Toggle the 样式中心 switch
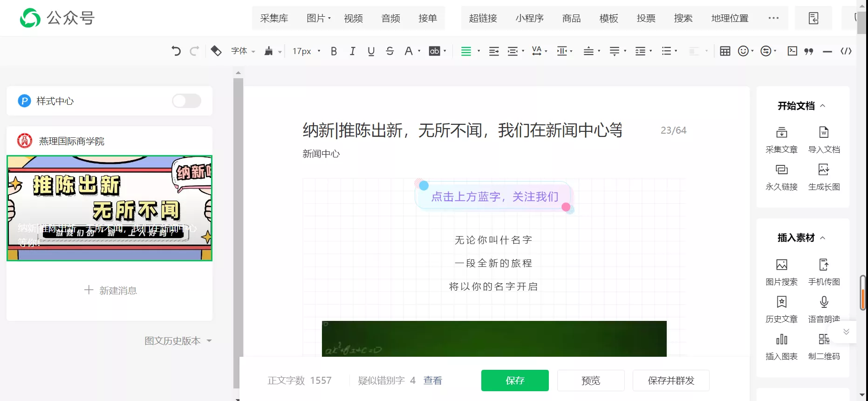Image resolution: width=868 pixels, height=401 pixels. point(186,101)
